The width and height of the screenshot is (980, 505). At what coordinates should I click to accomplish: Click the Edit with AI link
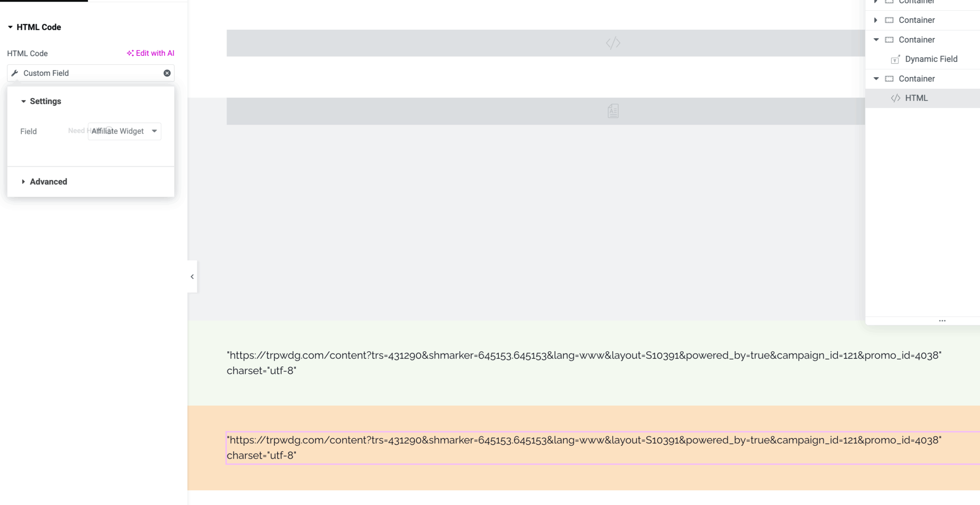tap(150, 53)
